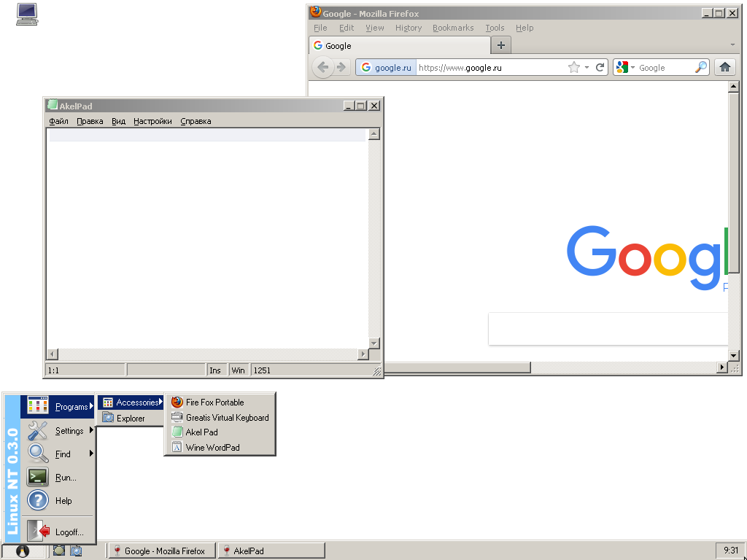This screenshot has width=747, height=560.
Task: Click AkelPad vertical scrollbar up arrow
Action: [374, 134]
